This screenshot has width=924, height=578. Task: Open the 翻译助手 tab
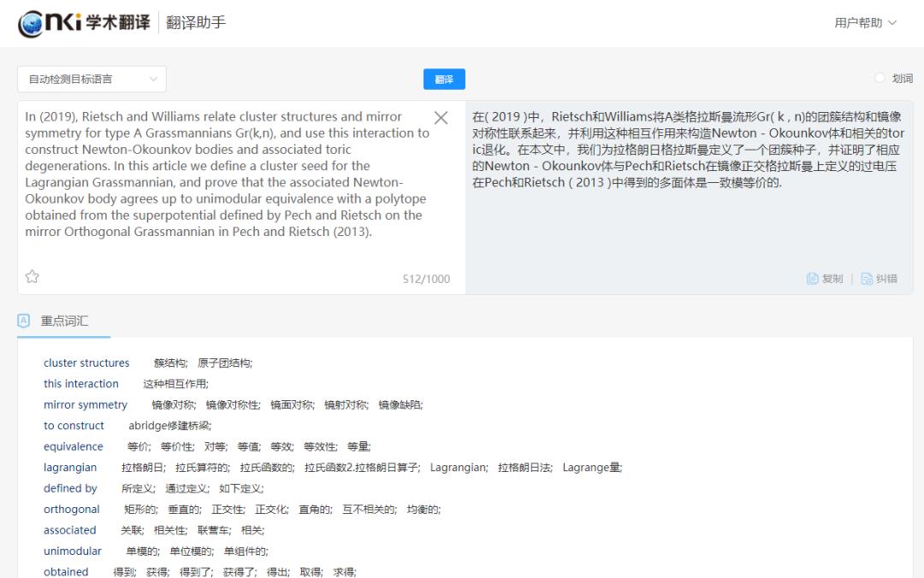tap(197, 23)
